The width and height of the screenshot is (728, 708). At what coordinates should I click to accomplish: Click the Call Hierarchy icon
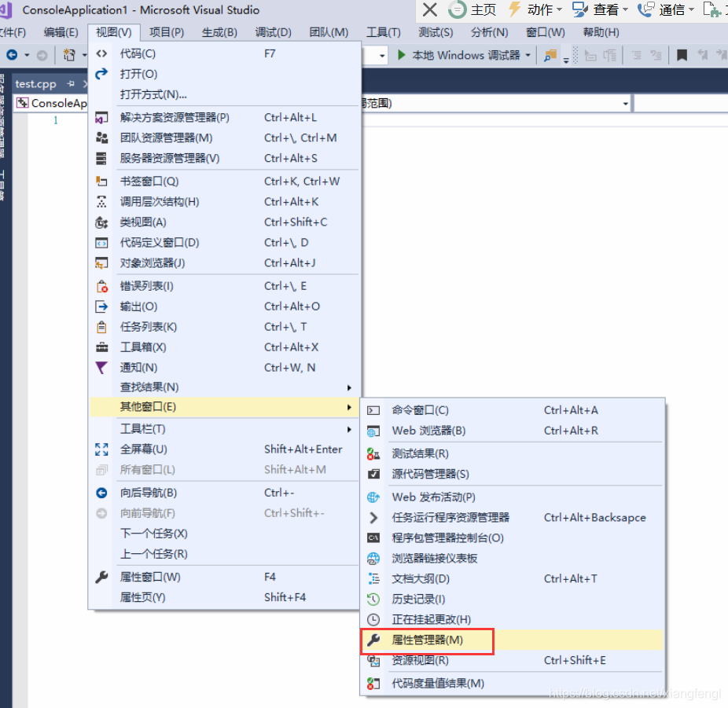[101, 202]
